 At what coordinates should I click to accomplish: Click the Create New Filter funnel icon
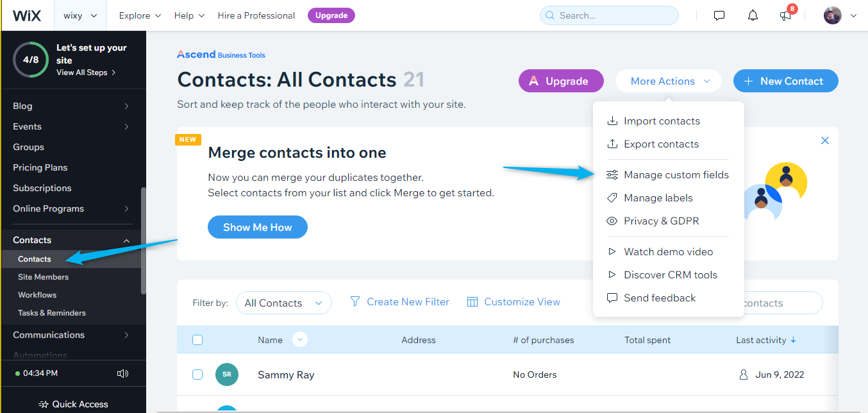pyautogui.click(x=355, y=301)
